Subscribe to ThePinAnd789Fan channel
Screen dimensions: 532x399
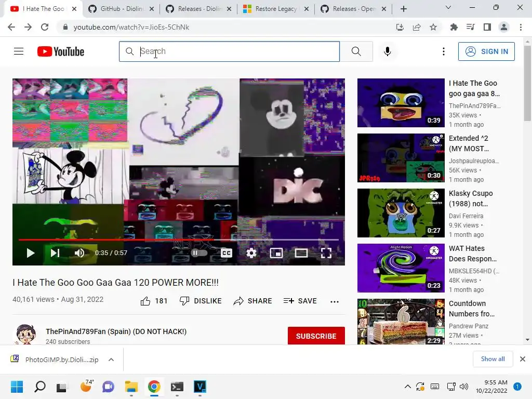coord(316,336)
